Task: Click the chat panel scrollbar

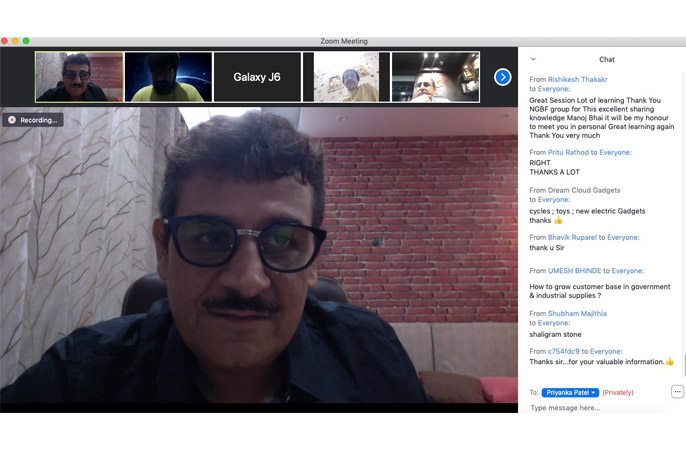Action: click(x=684, y=365)
